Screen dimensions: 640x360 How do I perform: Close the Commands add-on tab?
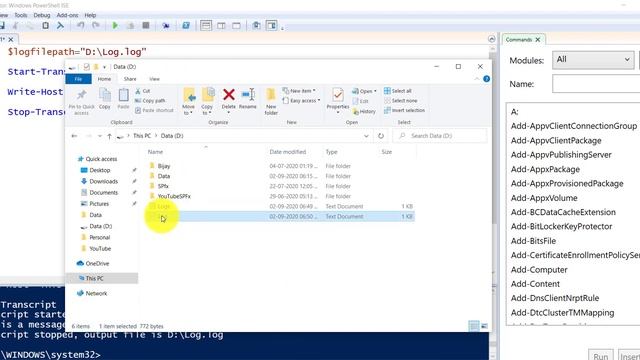pos(538,40)
